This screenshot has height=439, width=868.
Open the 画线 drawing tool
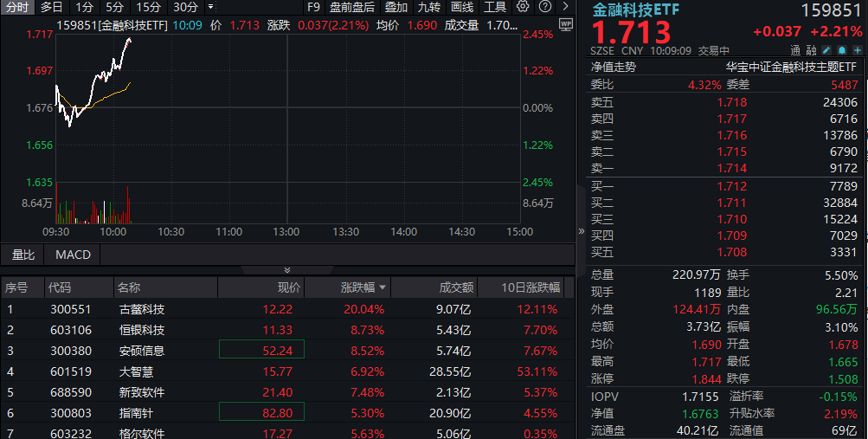(x=462, y=7)
